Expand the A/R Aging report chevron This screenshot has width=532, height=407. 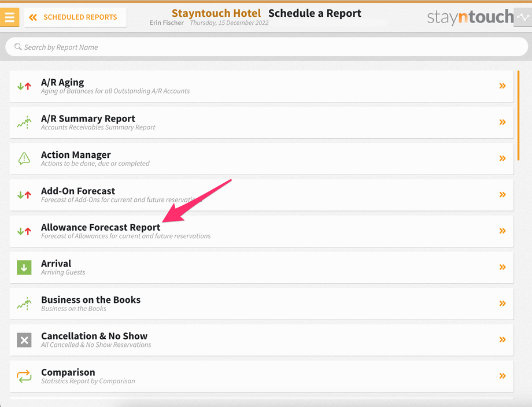[x=503, y=86]
